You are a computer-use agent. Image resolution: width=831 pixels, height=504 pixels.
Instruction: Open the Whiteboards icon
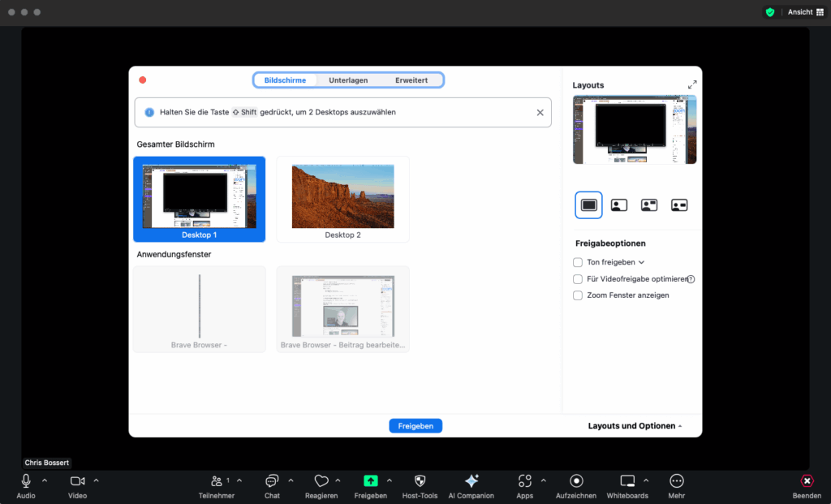[627, 481]
